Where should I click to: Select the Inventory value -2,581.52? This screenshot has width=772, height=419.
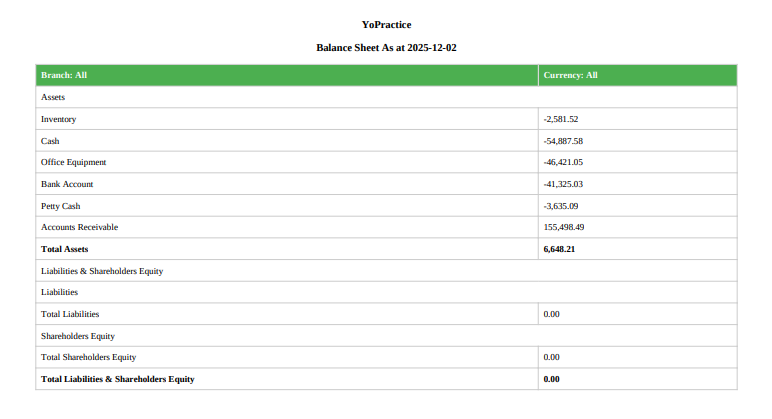coord(561,119)
